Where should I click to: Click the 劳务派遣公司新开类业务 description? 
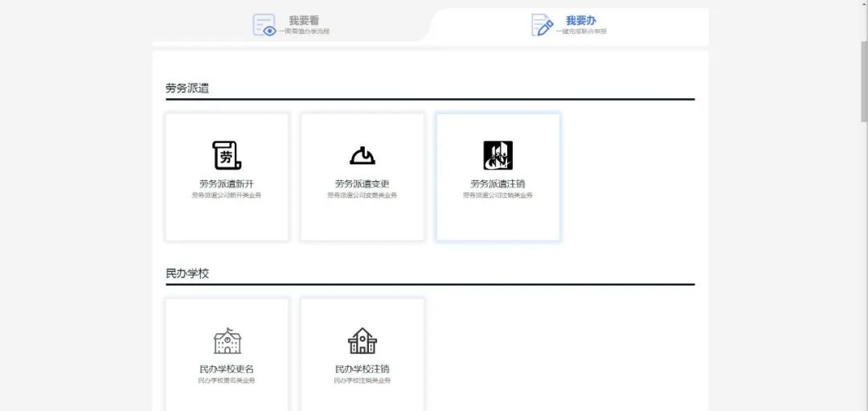227,195
